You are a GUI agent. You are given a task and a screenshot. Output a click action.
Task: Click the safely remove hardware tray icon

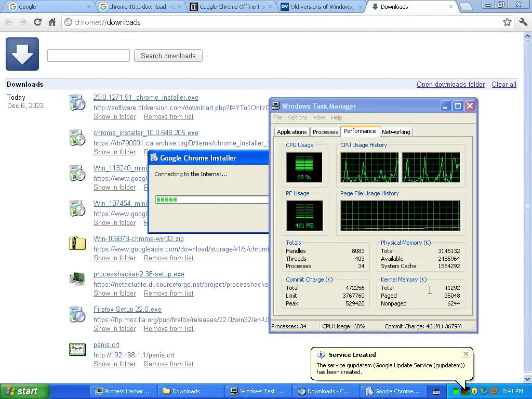484,391
